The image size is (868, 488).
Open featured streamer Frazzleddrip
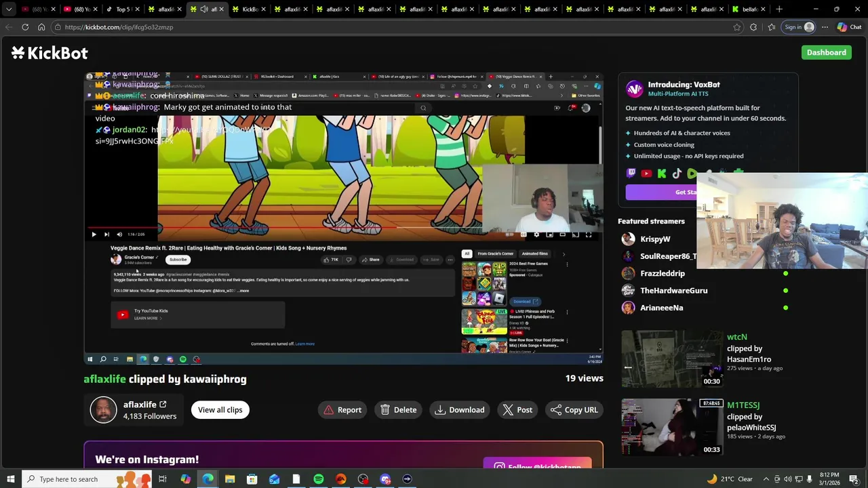663,273
